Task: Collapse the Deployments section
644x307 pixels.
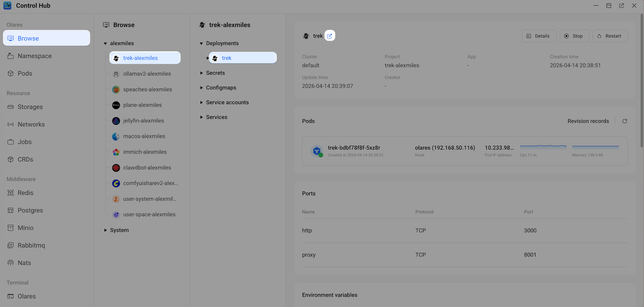Action: pyautogui.click(x=202, y=44)
